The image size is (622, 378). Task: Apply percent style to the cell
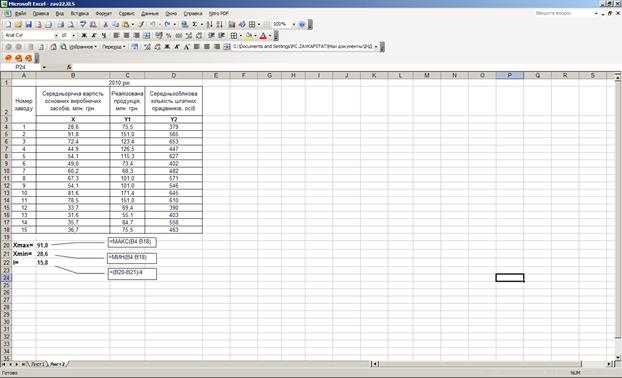point(169,36)
